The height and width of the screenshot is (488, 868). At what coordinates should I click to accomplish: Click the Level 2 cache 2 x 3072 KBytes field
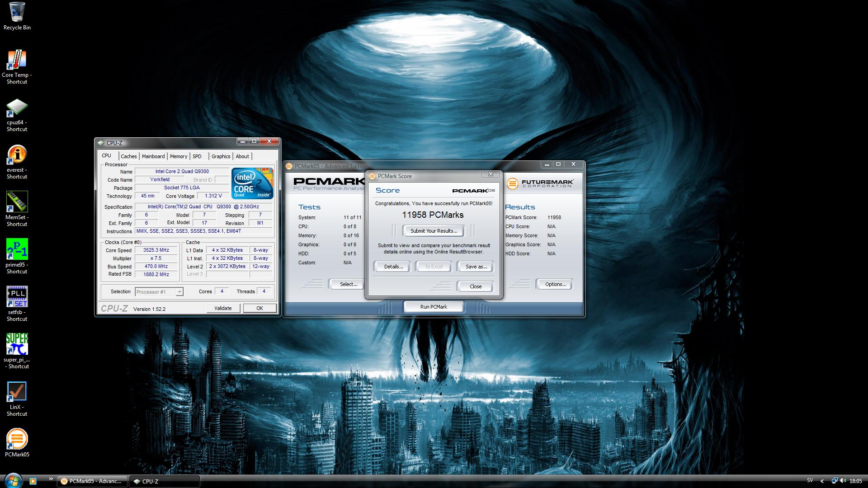pyautogui.click(x=227, y=266)
